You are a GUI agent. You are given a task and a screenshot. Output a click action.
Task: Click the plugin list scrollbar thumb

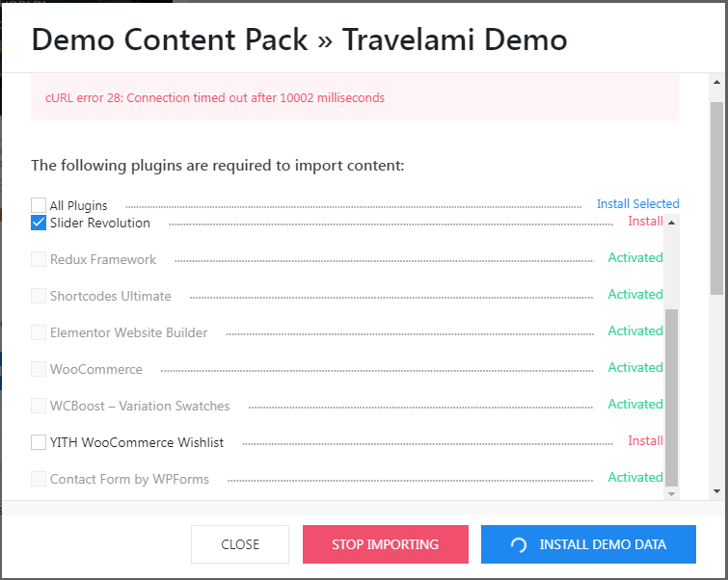(x=671, y=398)
